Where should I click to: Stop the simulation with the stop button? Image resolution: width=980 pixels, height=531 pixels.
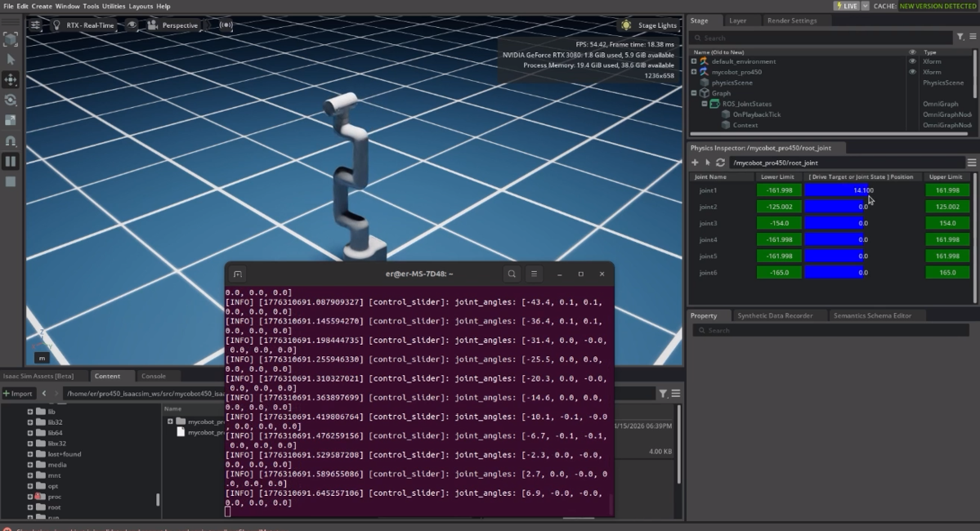tap(11, 181)
